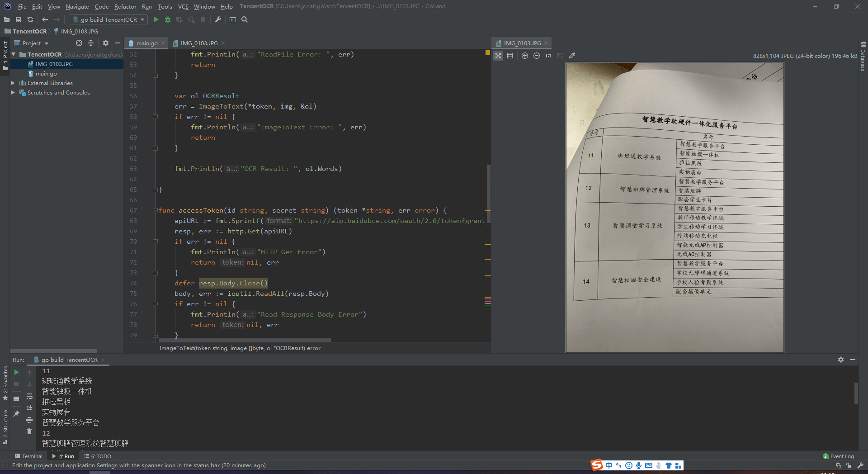Toggle soft-wrap in the Run console

coord(29,397)
